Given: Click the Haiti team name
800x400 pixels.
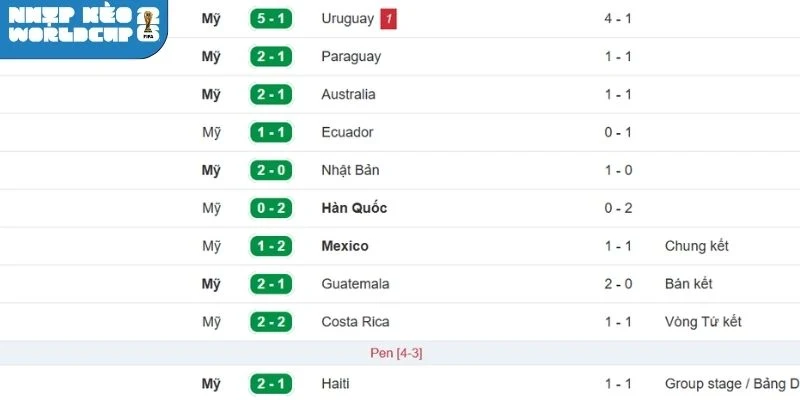Looking at the screenshot, I should pyautogui.click(x=337, y=384).
